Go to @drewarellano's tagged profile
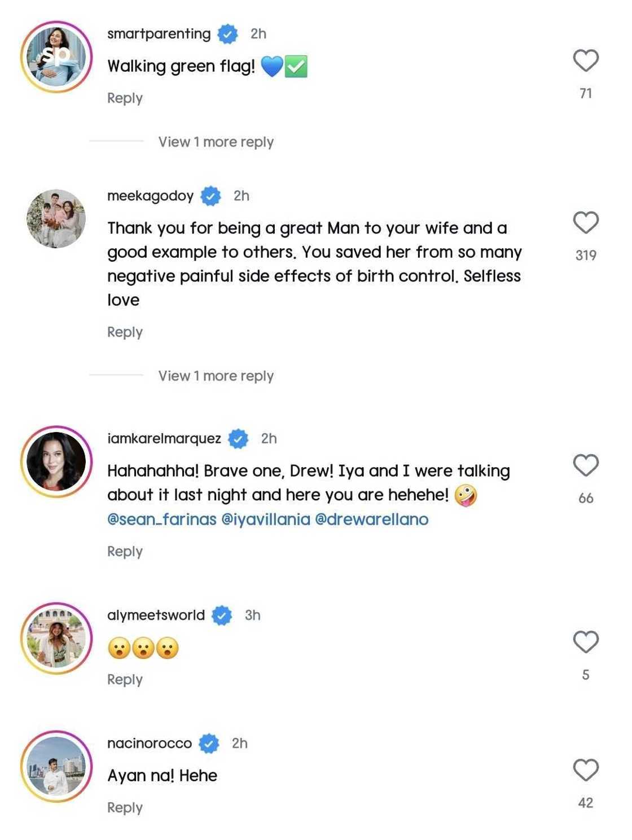 [x=371, y=520]
